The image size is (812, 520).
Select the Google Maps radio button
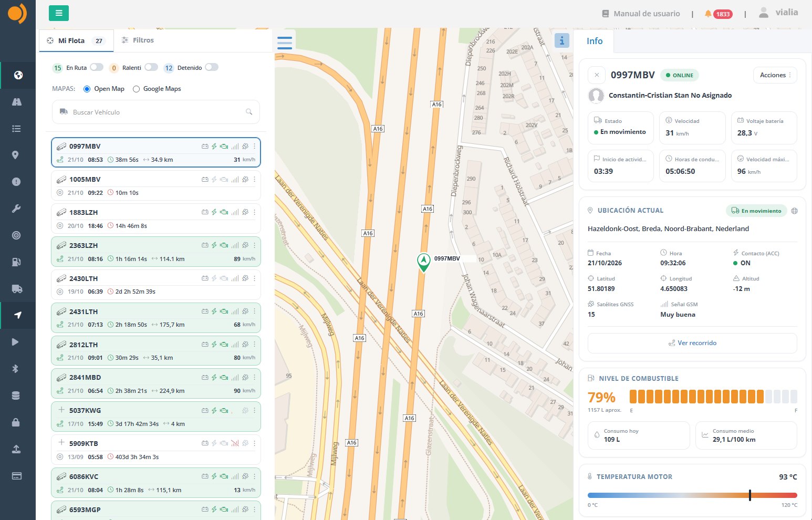click(137, 89)
